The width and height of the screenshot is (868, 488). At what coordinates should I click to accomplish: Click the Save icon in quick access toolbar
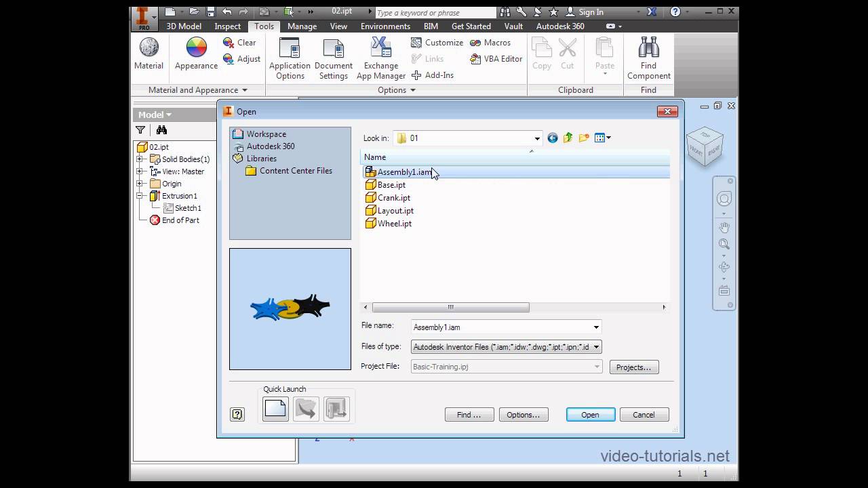click(x=210, y=12)
